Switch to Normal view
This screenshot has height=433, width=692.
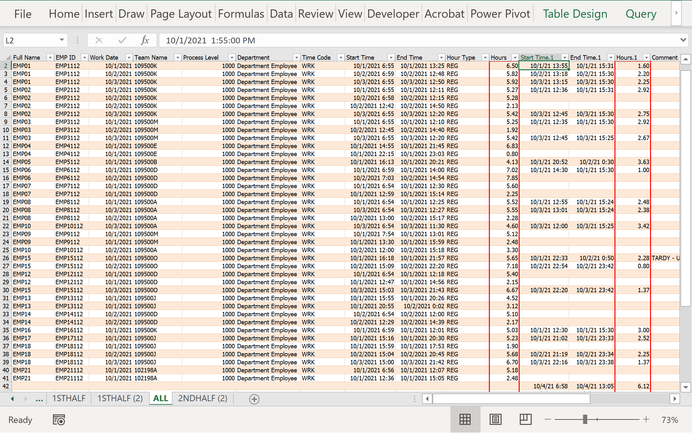click(465, 419)
